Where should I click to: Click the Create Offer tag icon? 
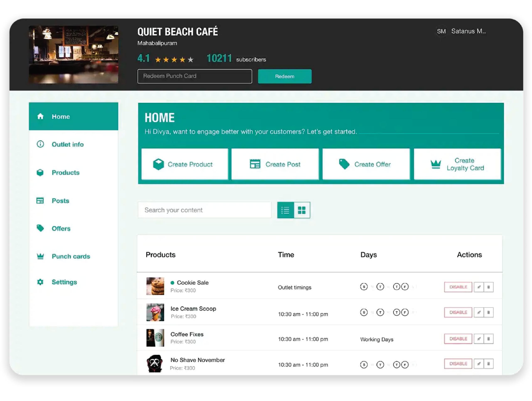tap(344, 164)
